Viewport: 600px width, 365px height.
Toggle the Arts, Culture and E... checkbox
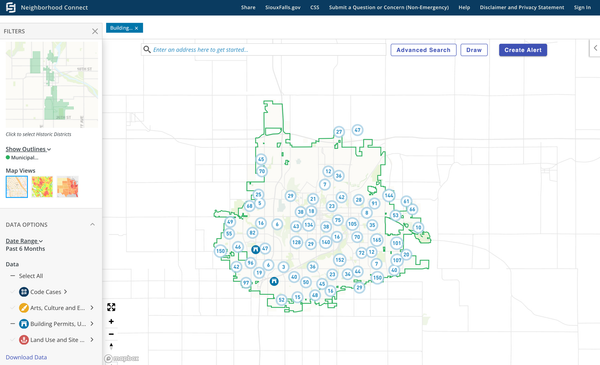coord(13,308)
